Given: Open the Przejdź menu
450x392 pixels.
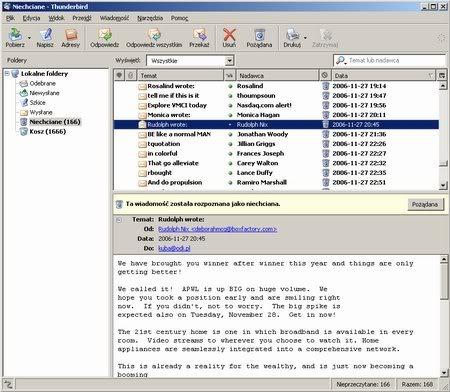Looking at the screenshot, I should point(82,18).
